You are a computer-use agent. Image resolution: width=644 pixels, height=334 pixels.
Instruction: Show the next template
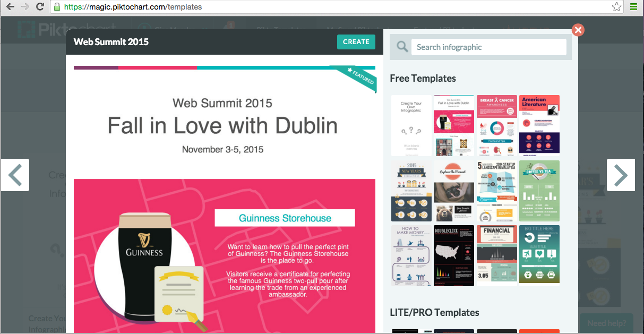(x=621, y=175)
